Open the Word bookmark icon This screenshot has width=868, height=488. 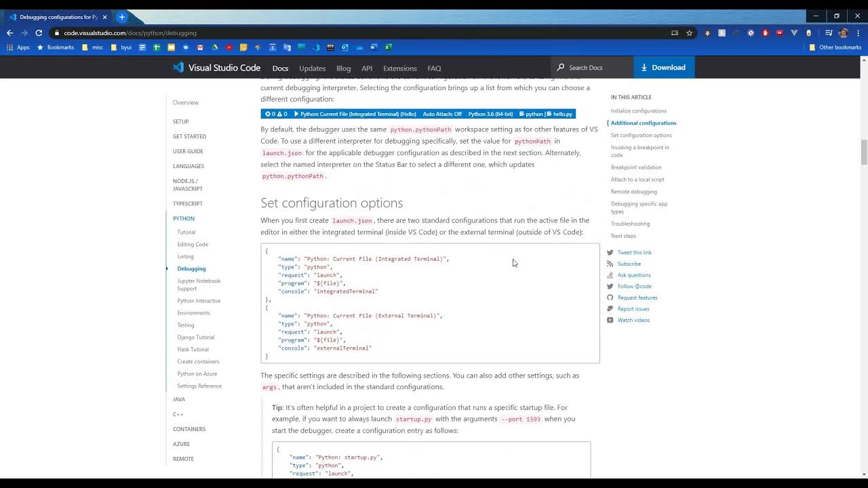tap(374, 47)
